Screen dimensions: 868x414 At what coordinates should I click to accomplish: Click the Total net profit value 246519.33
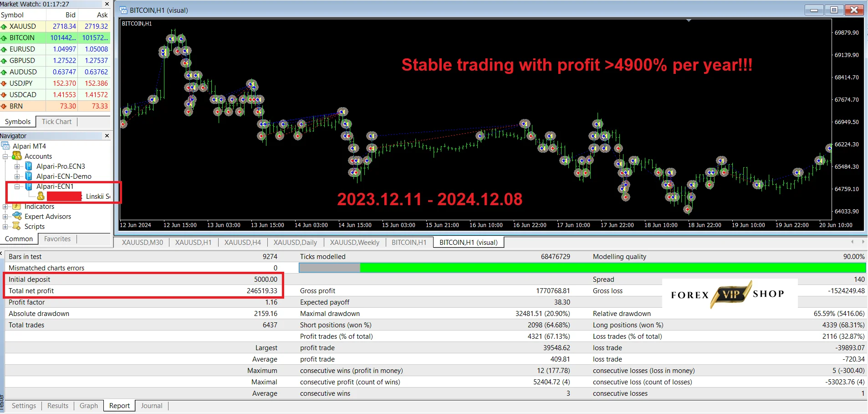tap(262, 291)
